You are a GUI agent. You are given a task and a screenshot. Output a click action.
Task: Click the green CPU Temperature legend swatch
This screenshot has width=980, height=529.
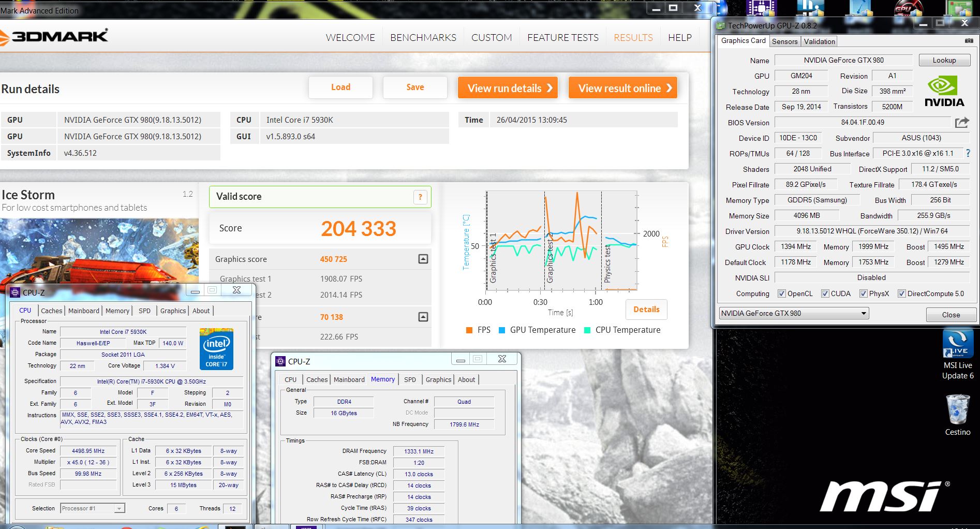pyautogui.click(x=587, y=330)
